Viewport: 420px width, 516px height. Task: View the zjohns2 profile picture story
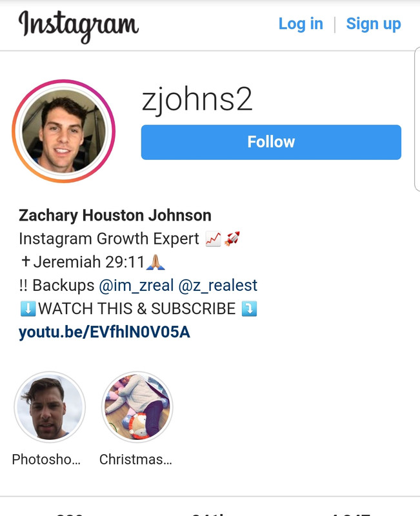[64, 131]
